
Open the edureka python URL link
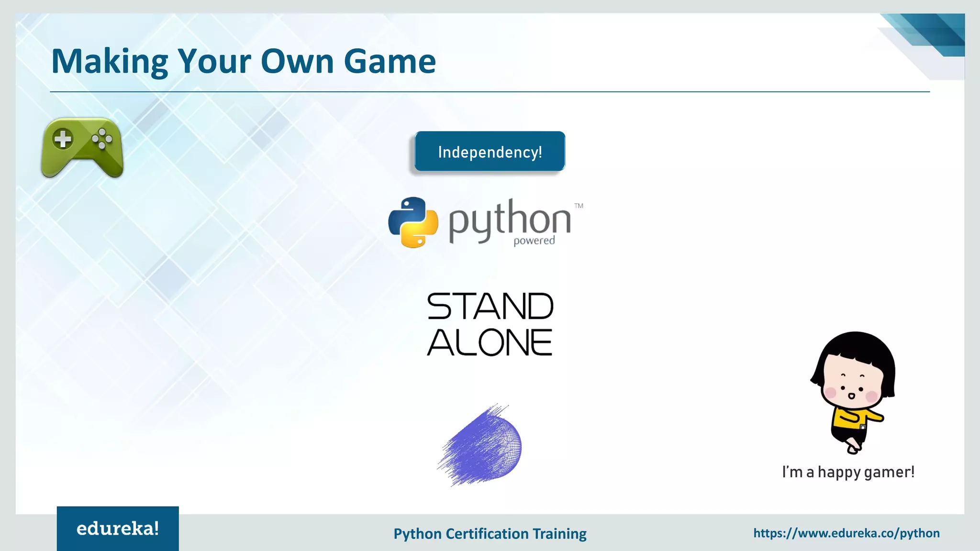[846, 533]
